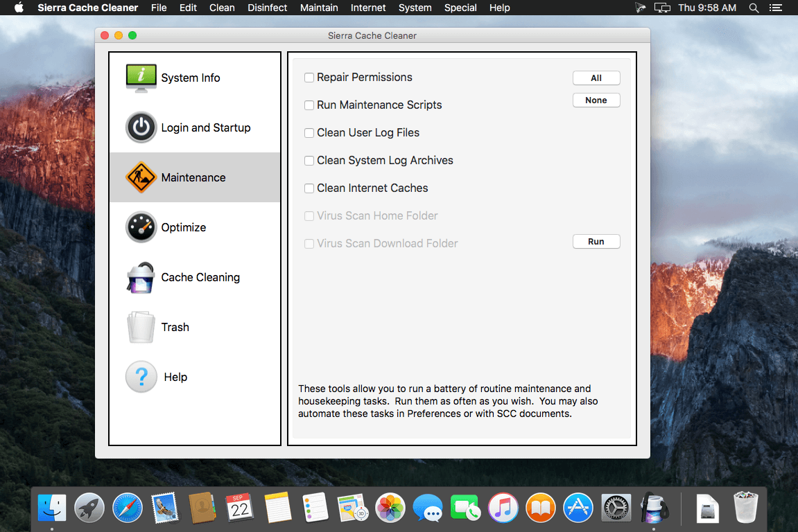Open the document stack in the Dock

[x=707, y=508]
